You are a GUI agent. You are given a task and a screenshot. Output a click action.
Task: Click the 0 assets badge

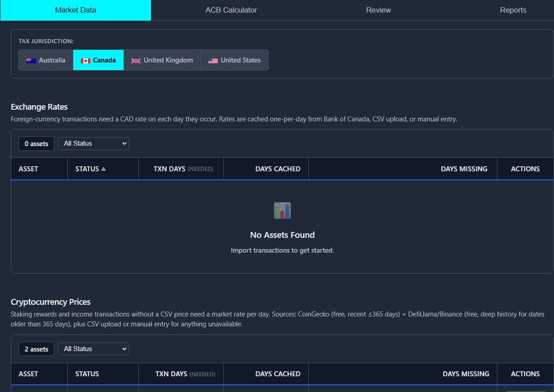pos(36,144)
